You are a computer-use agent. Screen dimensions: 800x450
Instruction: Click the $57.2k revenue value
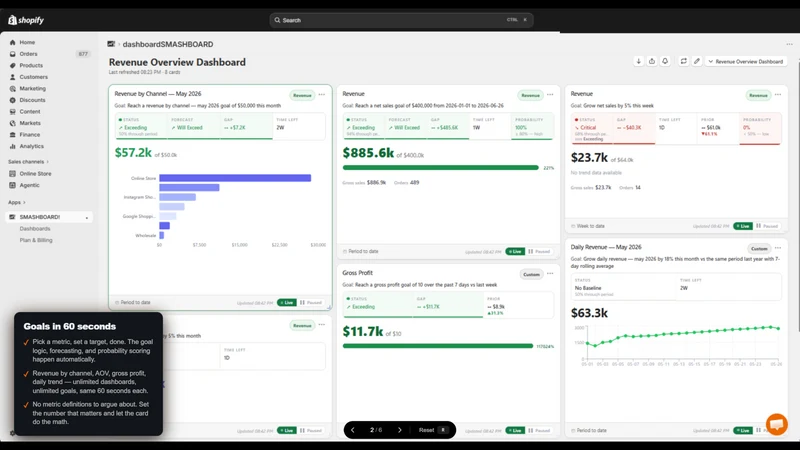point(133,153)
